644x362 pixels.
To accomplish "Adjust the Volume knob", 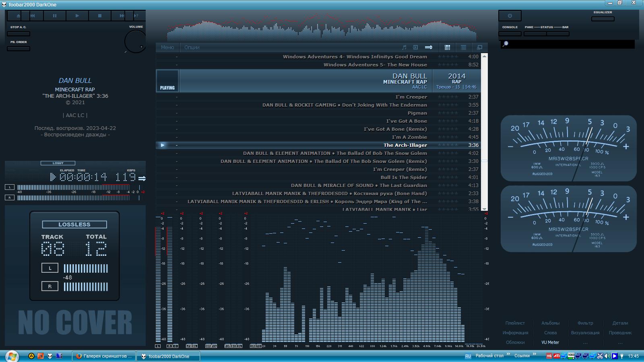I will [135, 41].
